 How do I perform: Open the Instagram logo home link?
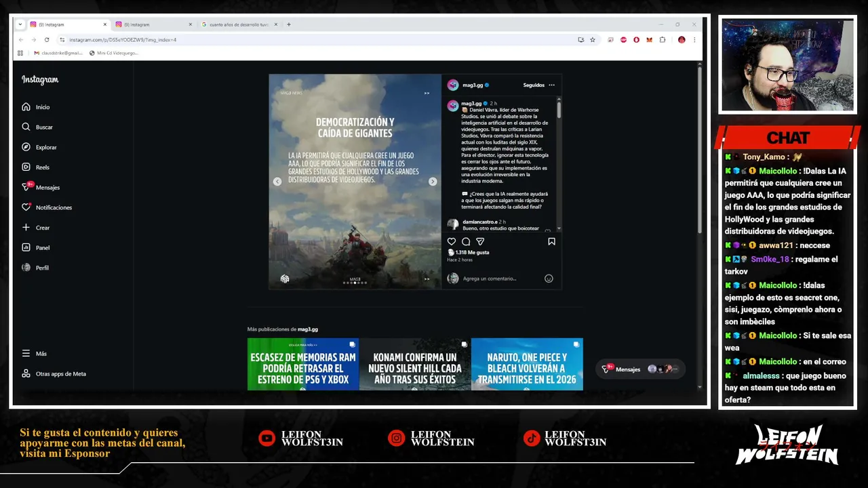pos(40,80)
